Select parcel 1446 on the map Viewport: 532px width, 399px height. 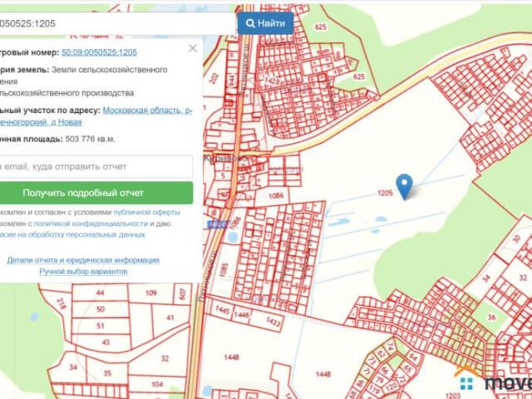[242, 315]
